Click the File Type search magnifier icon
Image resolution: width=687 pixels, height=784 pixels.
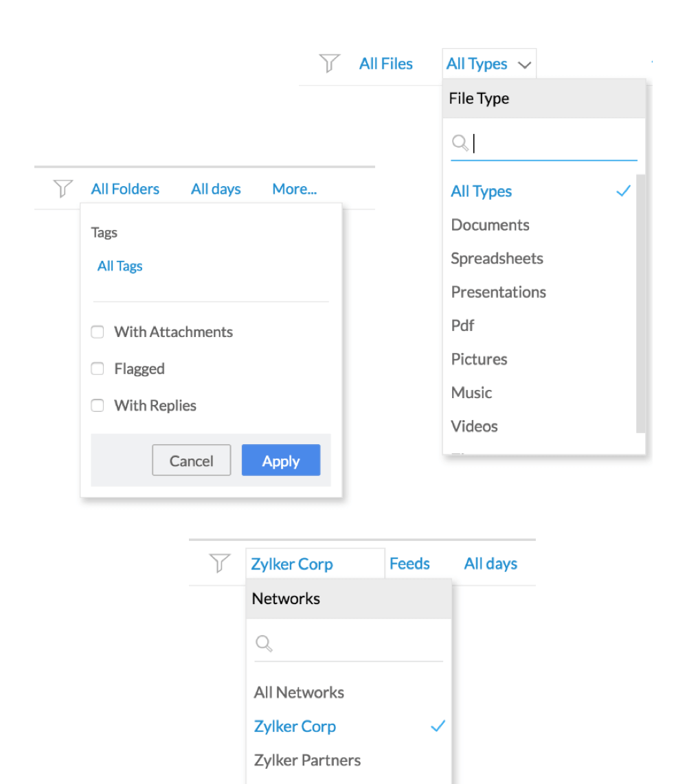point(460,143)
